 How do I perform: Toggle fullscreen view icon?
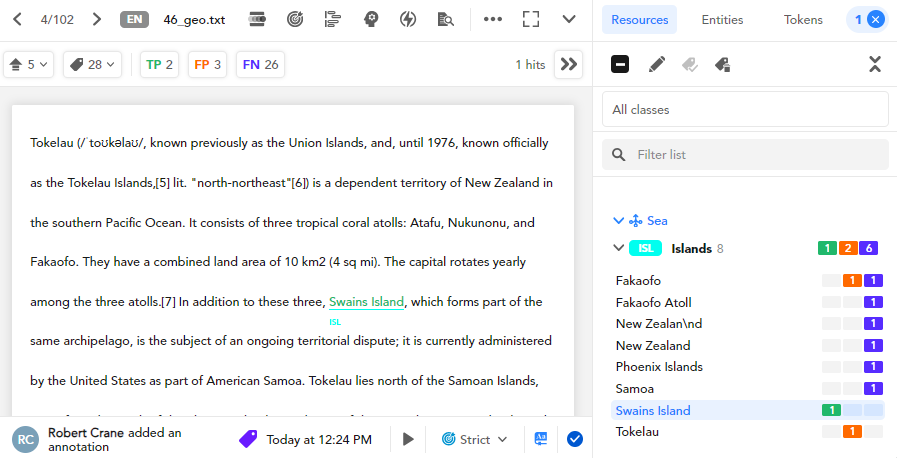click(x=531, y=19)
